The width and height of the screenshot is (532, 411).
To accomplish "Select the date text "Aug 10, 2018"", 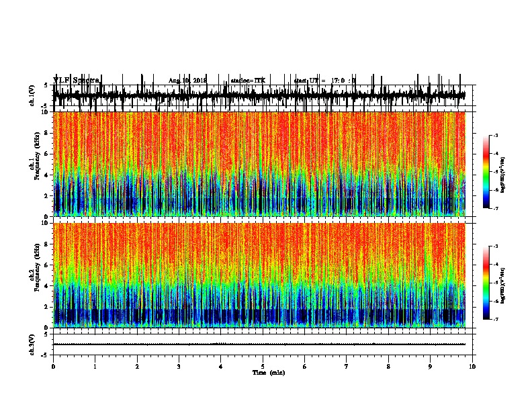I will [x=187, y=81].
